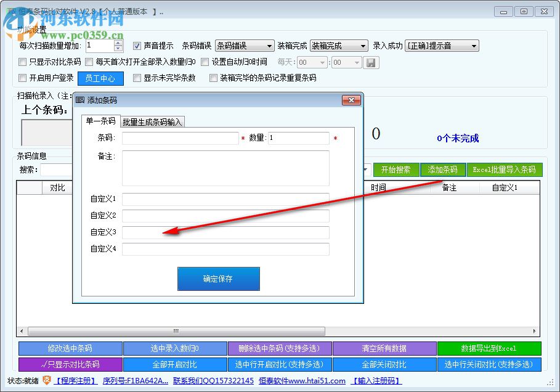Enable the 显示未完毕条数 checkbox

137,78
